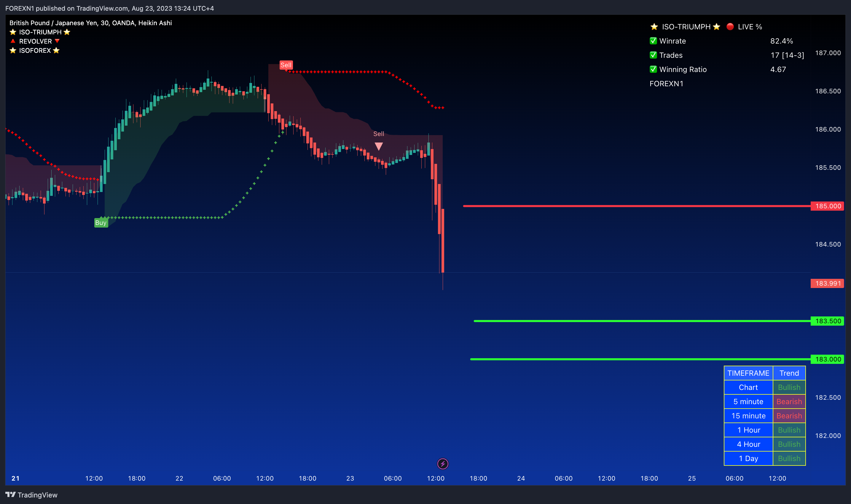Click the star after ISOFOREX legend
Viewport: 851px width, 504px height.
56,50
